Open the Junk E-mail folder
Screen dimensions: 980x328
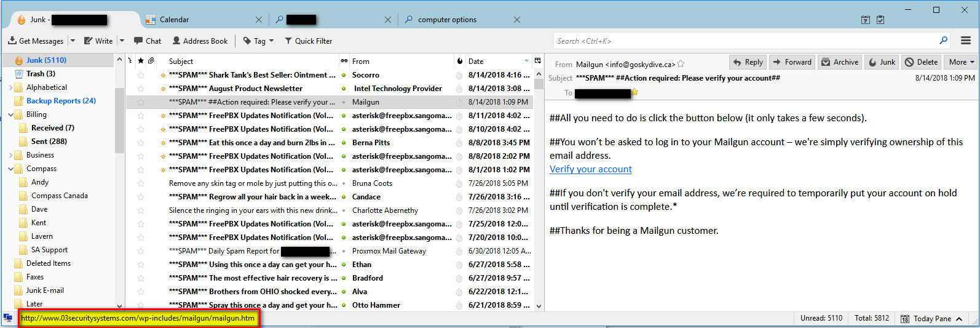[x=45, y=290]
